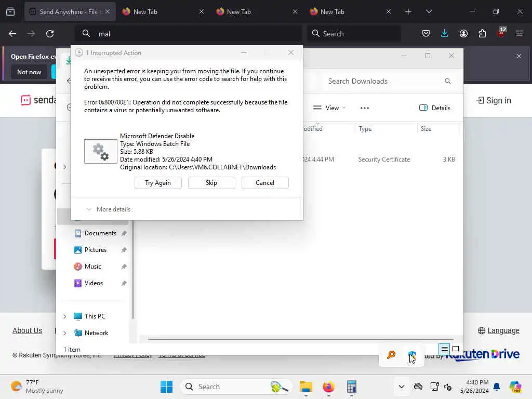Click the Not now button in notification
Viewport: 532px width, 399px height.
point(29,72)
